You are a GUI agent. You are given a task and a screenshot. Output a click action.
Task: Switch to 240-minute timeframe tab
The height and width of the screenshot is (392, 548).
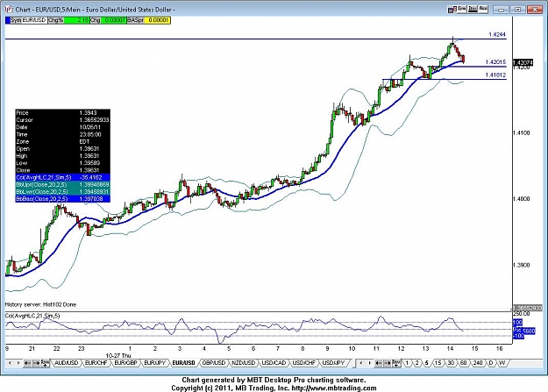(478, 363)
